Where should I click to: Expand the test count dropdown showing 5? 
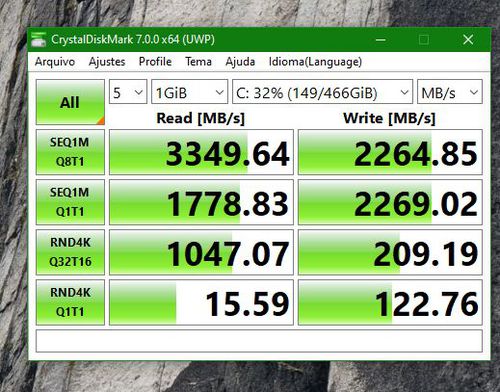pyautogui.click(x=128, y=92)
